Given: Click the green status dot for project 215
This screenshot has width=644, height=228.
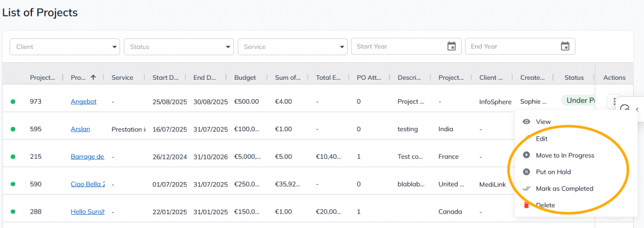Looking at the screenshot, I should click(13, 156).
